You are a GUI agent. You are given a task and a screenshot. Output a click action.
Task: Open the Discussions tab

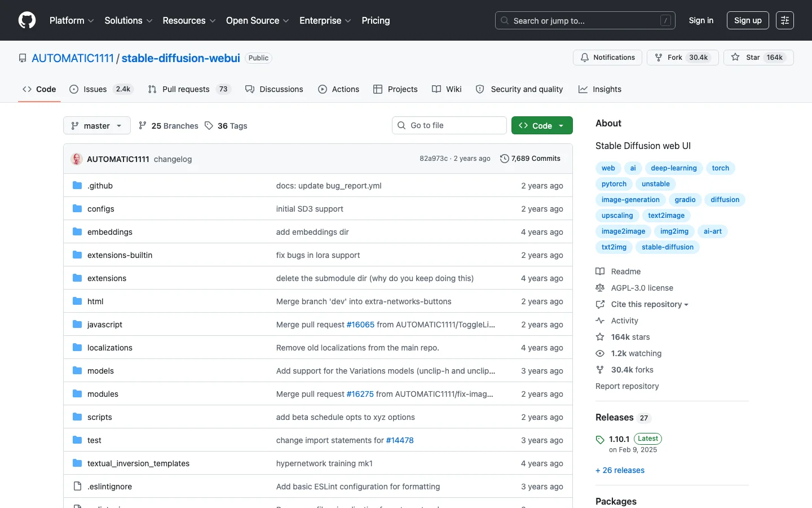pos(274,89)
